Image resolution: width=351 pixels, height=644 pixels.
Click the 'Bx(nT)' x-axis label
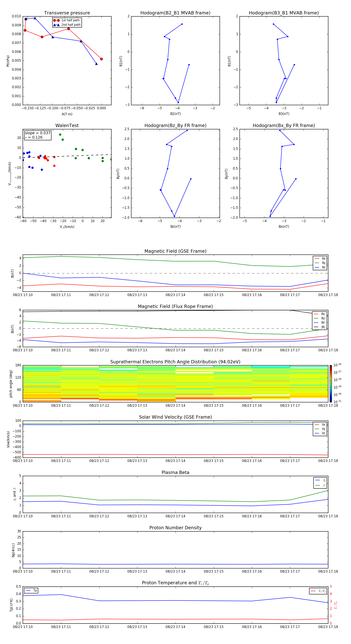point(284,227)
